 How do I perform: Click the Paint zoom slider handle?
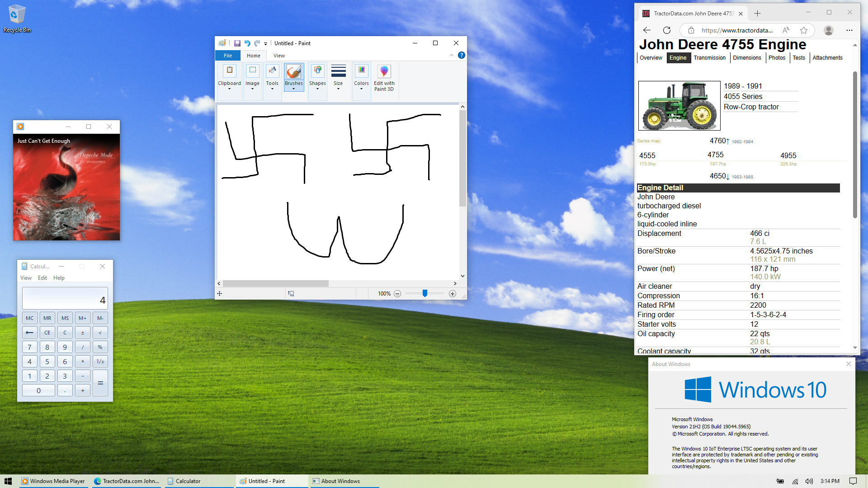[x=425, y=293]
